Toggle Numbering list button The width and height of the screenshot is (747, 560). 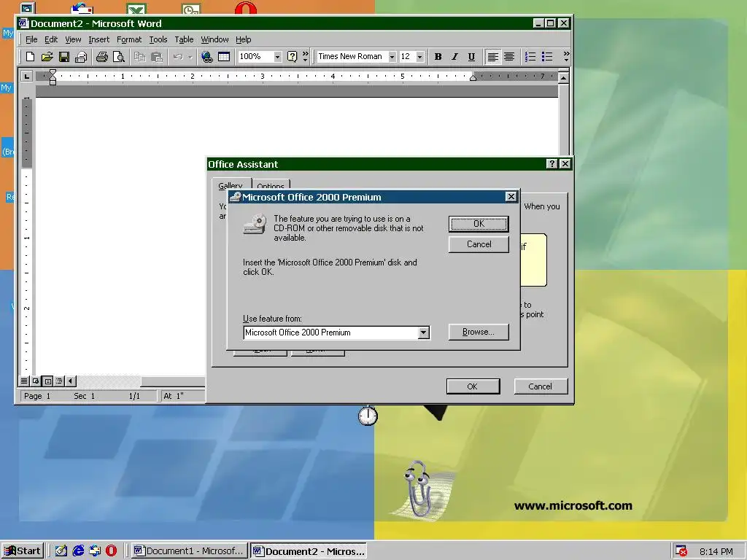530,57
